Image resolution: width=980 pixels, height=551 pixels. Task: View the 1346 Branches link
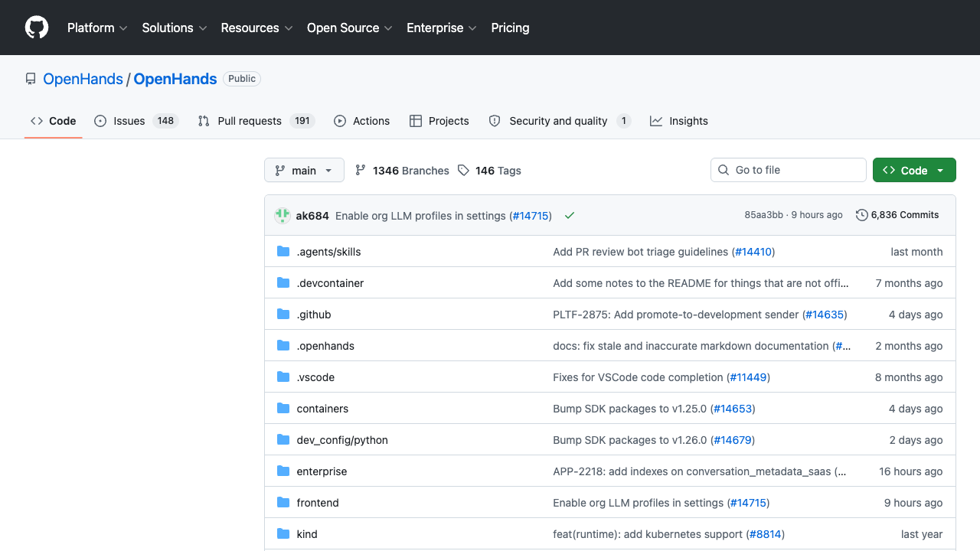(x=402, y=171)
